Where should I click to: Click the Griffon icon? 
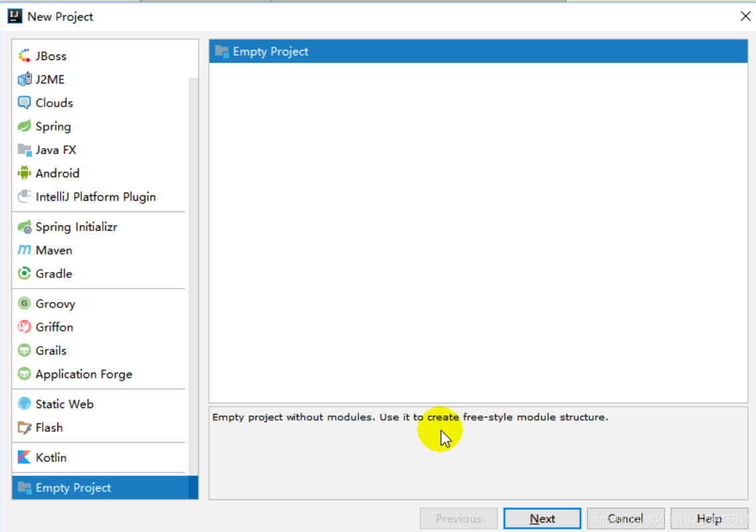[x=24, y=327]
